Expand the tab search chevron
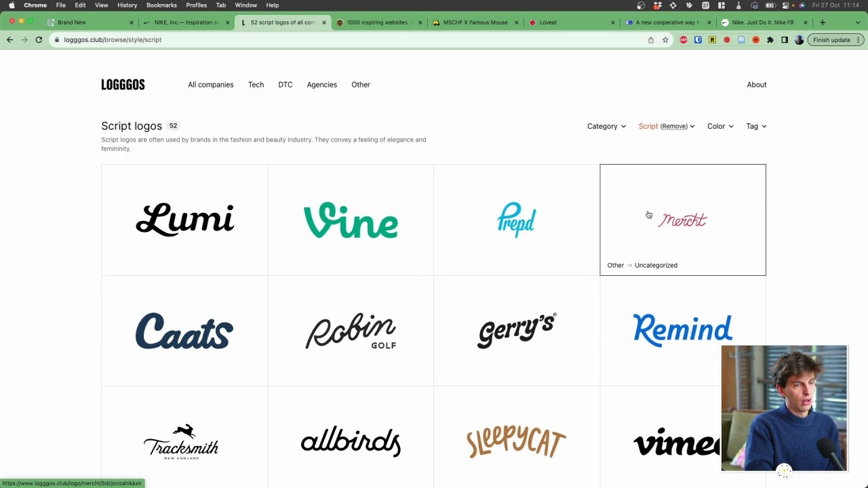Image resolution: width=868 pixels, height=488 pixels. point(859,22)
